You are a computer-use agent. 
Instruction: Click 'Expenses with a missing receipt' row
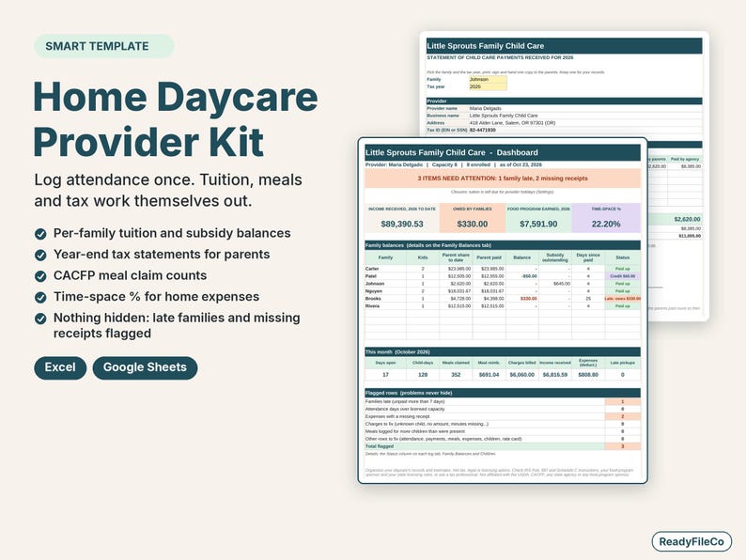click(x=503, y=416)
